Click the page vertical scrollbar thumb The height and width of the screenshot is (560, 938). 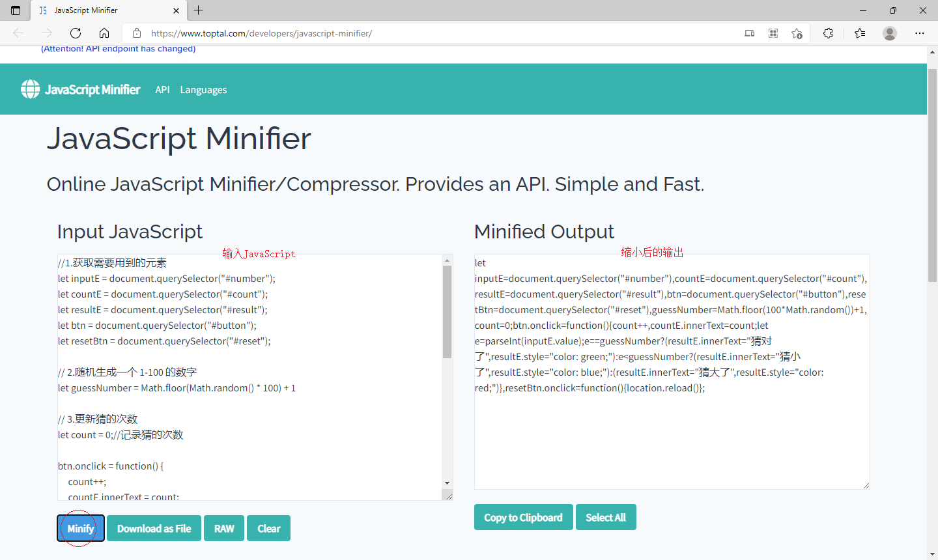click(932, 174)
